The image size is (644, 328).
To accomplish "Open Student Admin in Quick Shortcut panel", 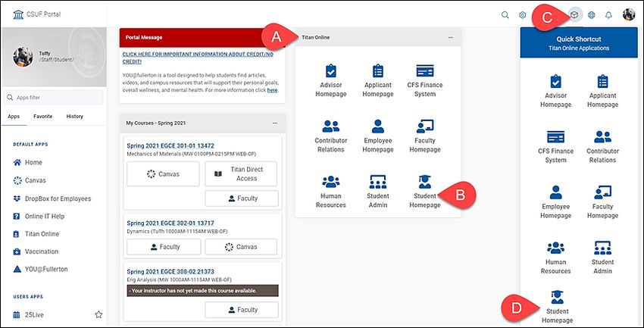I will click(602, 258).
